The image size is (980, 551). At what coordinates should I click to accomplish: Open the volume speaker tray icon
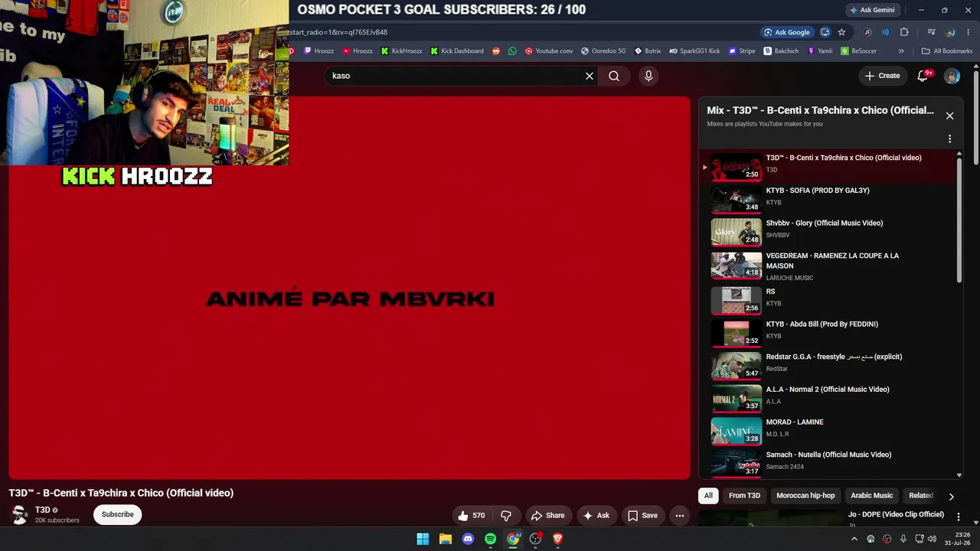click(x=932, y=539)
